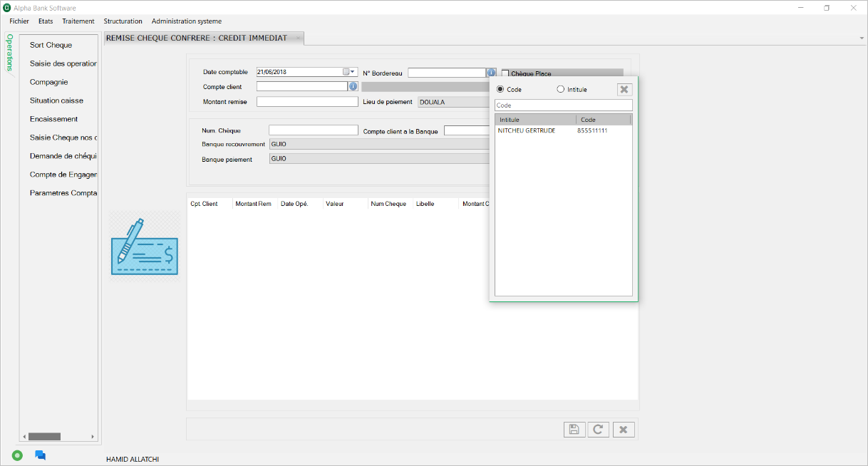This screenshot has width=868, height=466.
Task: Close the REMISE CHEQUE CONFRERE tab
Action: click(297, 38)
